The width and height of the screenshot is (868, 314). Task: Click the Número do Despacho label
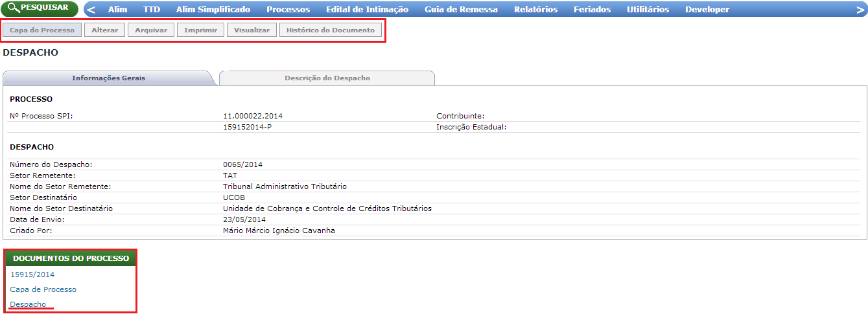point(51,164)
